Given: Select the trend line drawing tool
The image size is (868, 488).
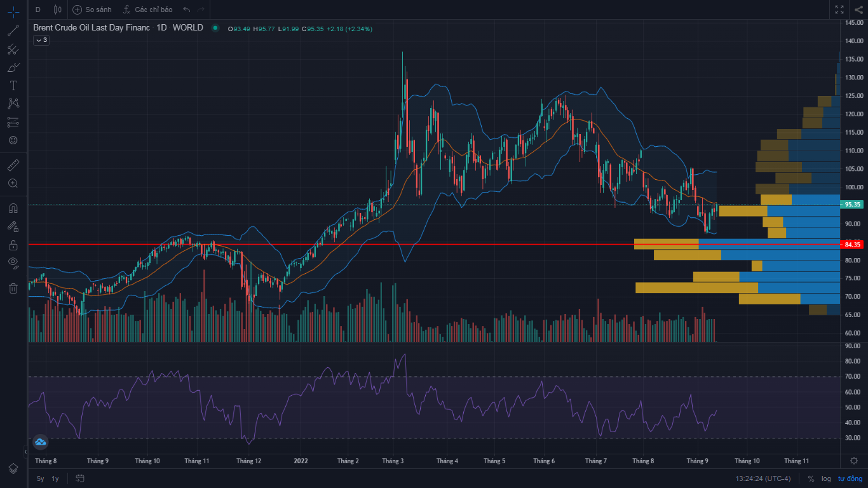Looking at the screenshot, I should point(13,30).
